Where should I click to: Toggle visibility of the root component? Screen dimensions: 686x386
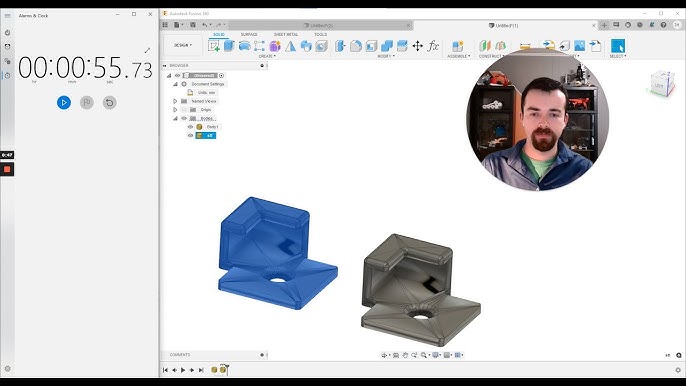(x=178, y=75)
